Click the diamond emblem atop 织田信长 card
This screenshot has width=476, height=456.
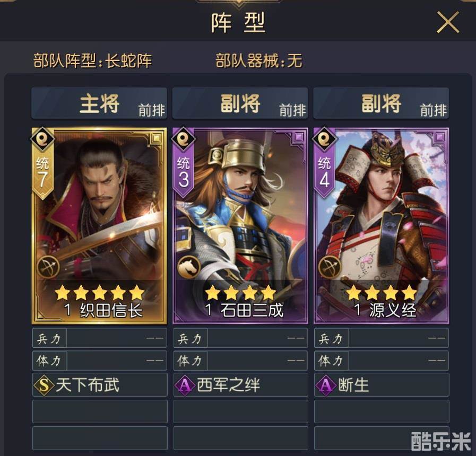tap(42, 139)
